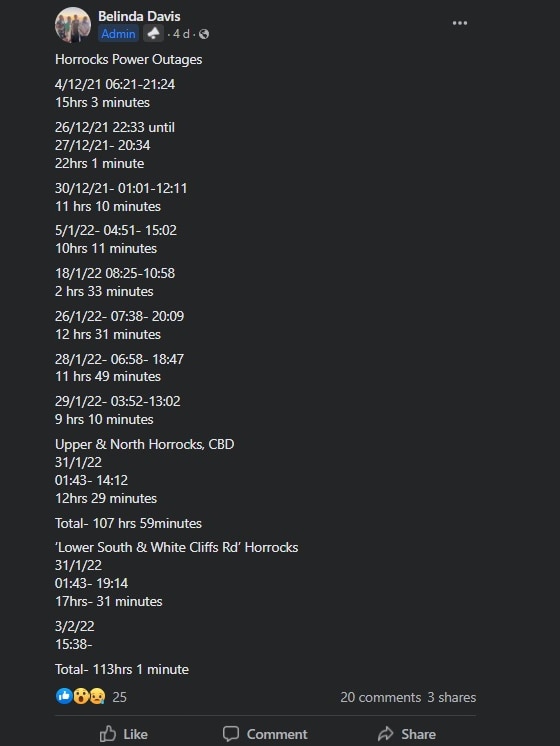Open Belinda Davis profile name link
560x746 pixels.
(139, 16)
